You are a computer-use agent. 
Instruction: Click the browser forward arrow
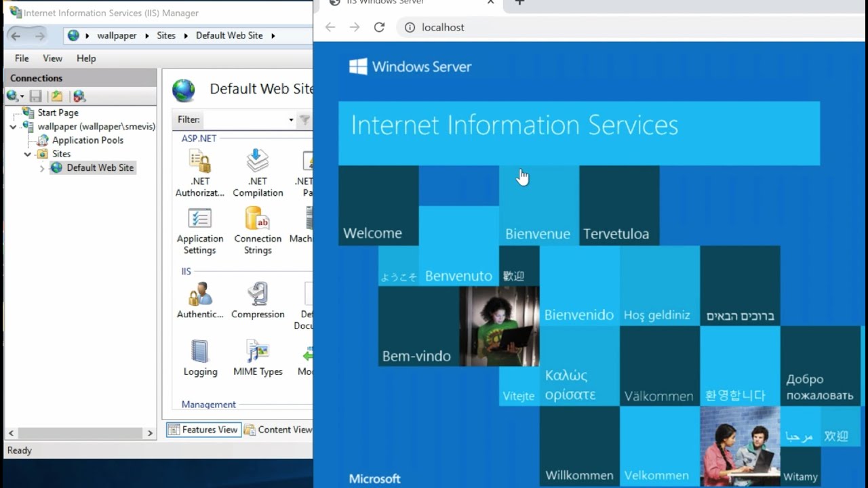click(355, 27)
